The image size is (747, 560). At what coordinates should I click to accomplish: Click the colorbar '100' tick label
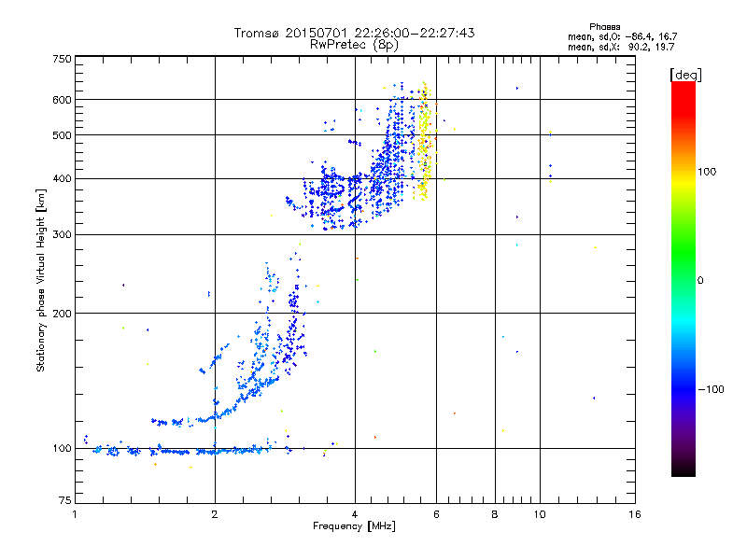pos(707,172)
